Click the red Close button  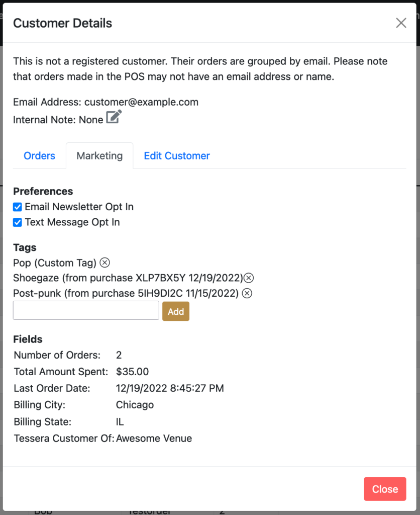point(385,489)
